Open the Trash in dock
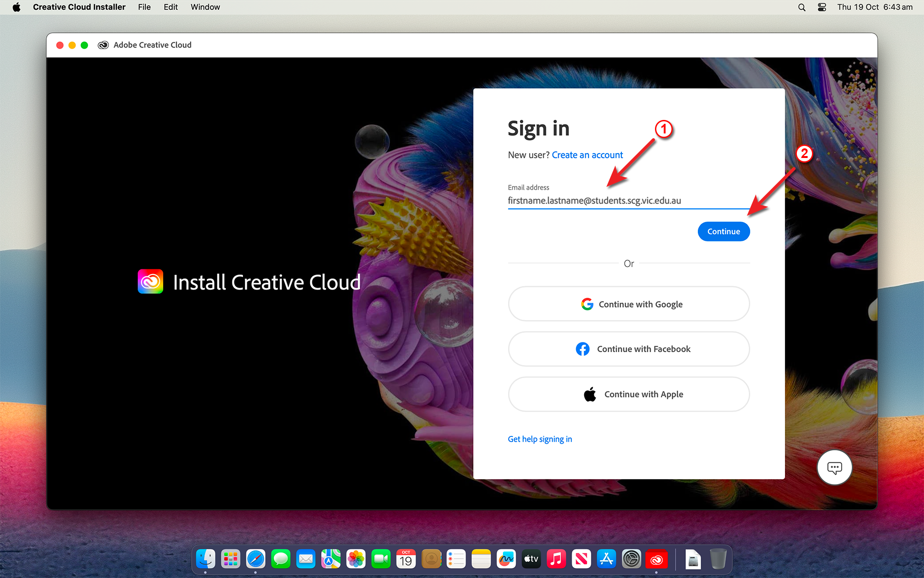The height and width of the screenshot is (578, 924). (x=718, y=559)
